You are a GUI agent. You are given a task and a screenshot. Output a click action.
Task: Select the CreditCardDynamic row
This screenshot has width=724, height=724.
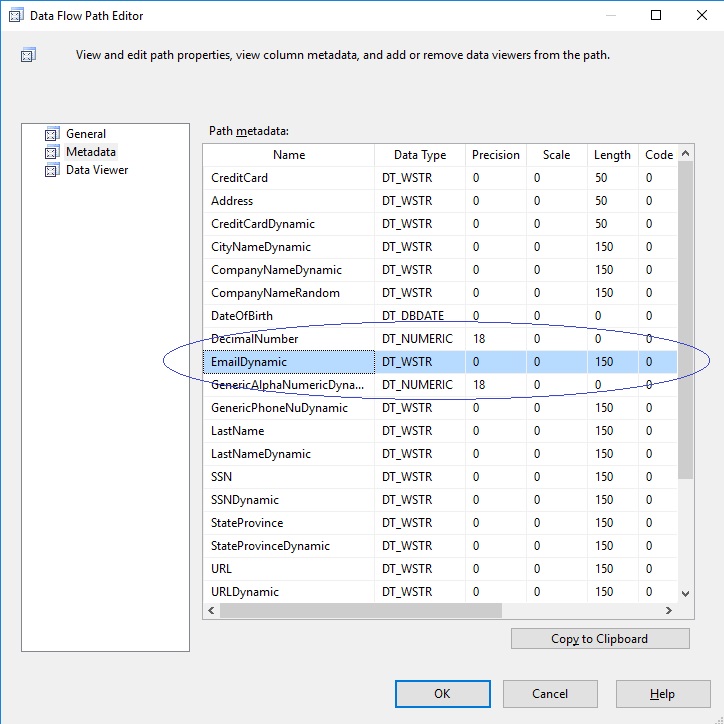click(x=440, y=224)
